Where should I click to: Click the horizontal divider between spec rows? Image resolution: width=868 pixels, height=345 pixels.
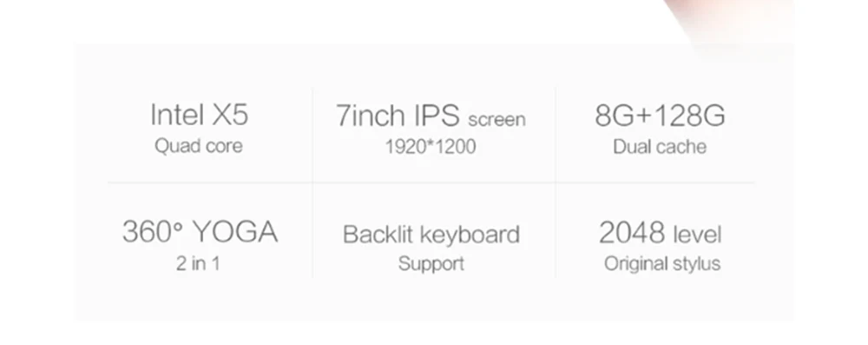pyautogui.click(x=431, y=182)
